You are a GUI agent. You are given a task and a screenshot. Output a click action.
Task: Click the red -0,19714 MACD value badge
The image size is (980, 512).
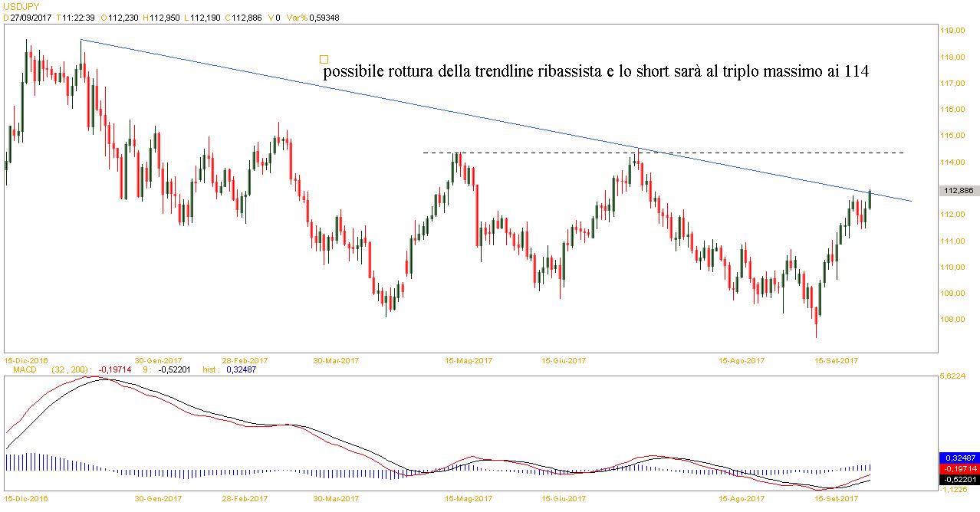click(x=959, y=468)
